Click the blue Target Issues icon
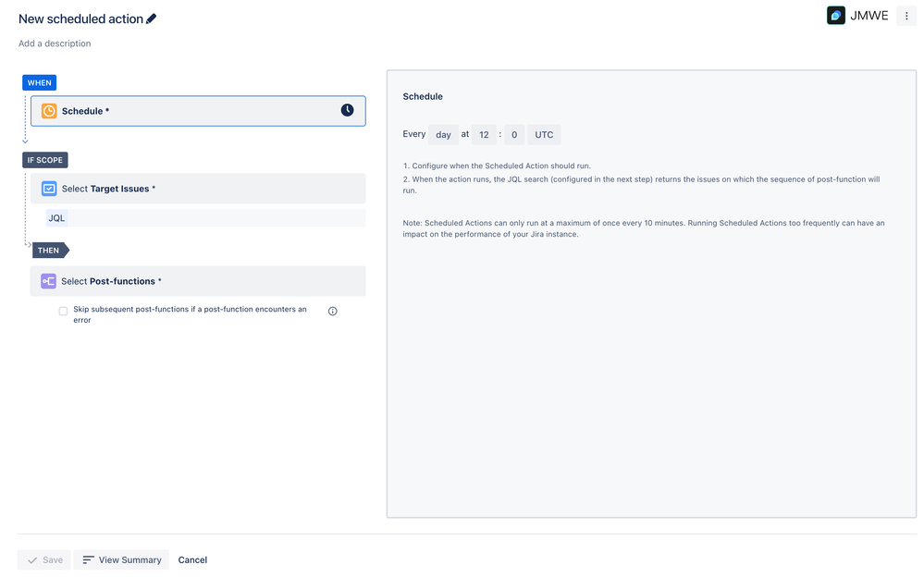This screenshot has height=577, width=924. point(48,188)
